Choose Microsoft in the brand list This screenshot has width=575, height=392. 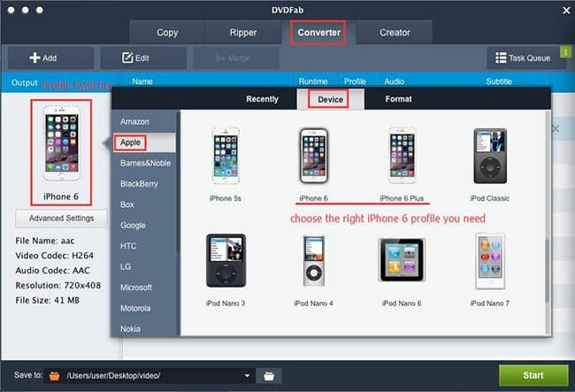143,288
